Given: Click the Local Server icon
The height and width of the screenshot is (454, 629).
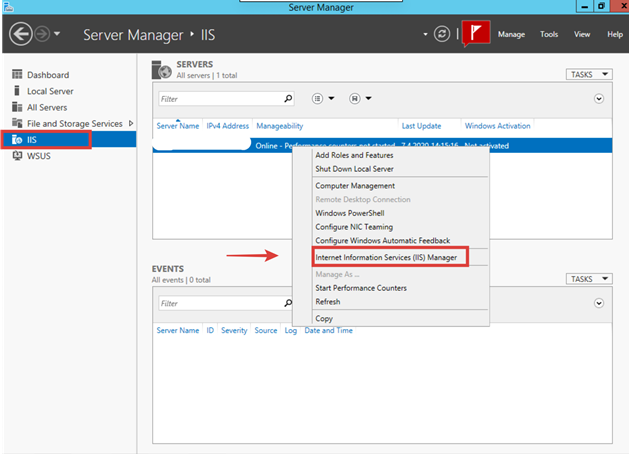Looking at the screenshot, I should click(17, 91).
